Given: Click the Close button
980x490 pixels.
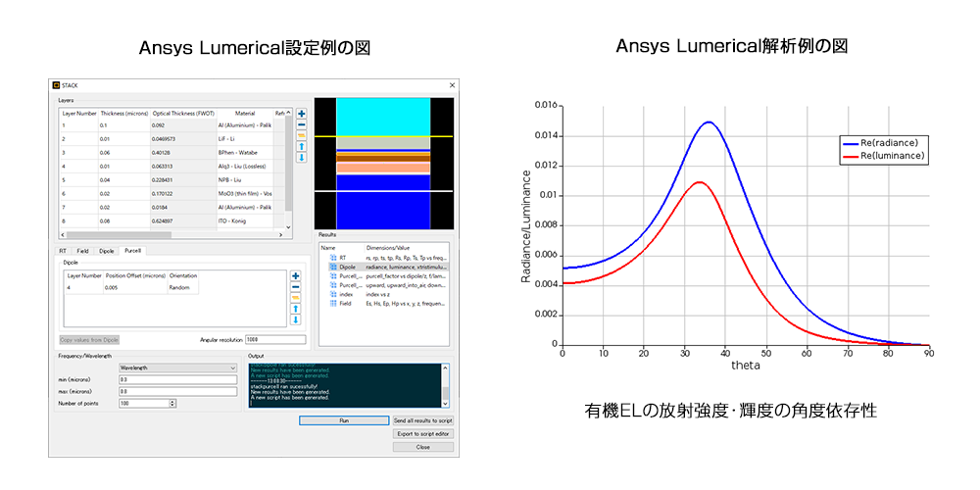Looking at the screenshot, I should (423, 447).
